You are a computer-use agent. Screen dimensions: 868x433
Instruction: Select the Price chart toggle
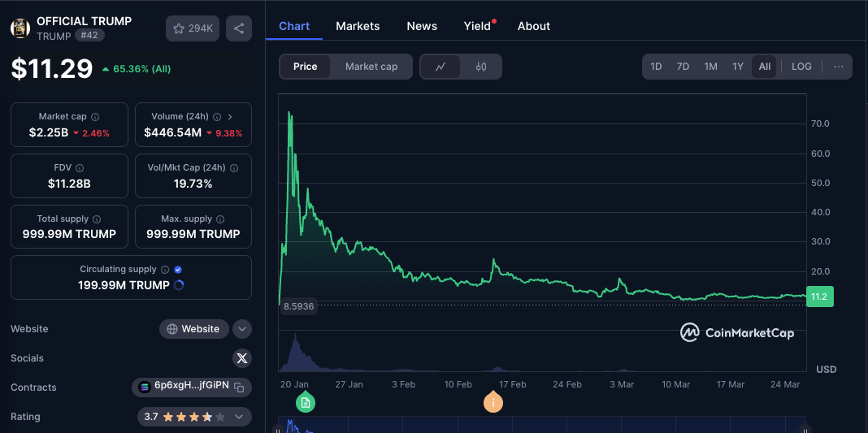tap(305, 67)
